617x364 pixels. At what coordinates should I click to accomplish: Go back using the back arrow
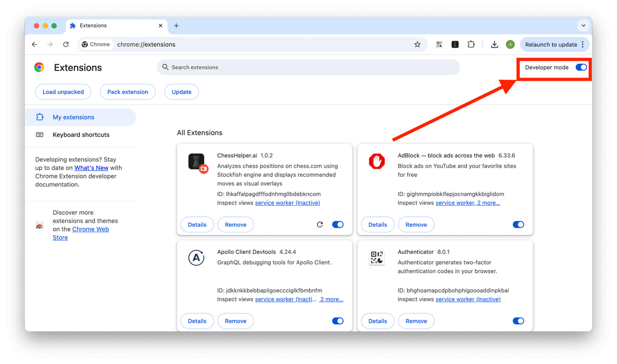point(34,44)
